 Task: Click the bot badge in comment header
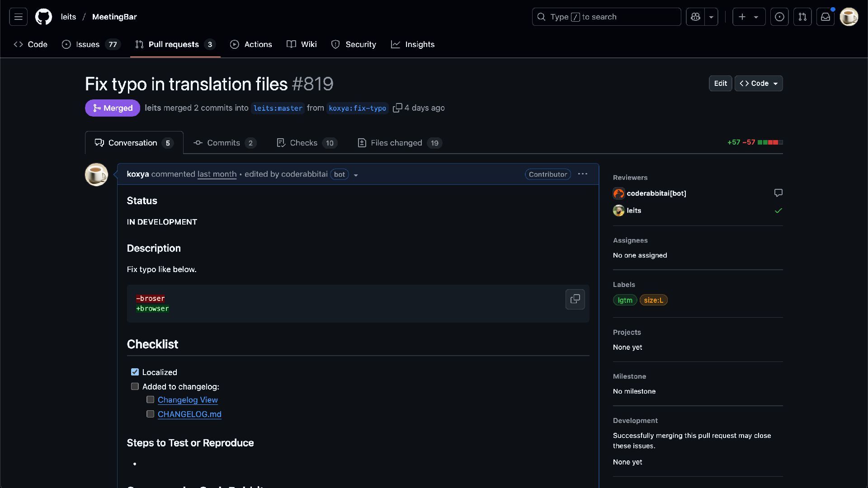point(340,174)
